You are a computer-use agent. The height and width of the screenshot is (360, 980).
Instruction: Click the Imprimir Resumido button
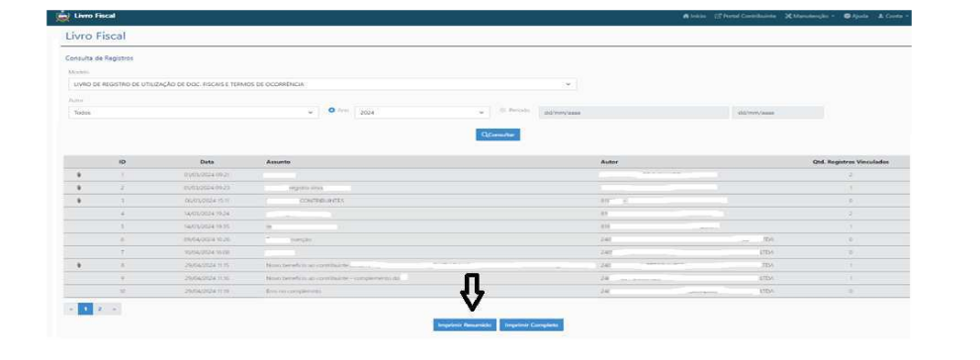(465, 325)
